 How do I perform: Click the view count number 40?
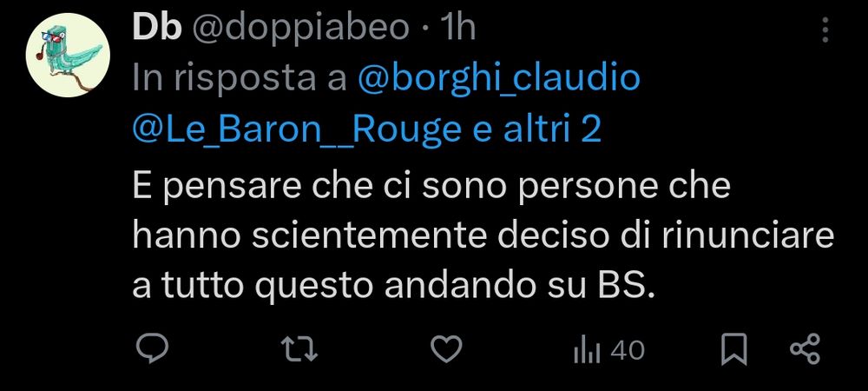click(x=628, y=350)
